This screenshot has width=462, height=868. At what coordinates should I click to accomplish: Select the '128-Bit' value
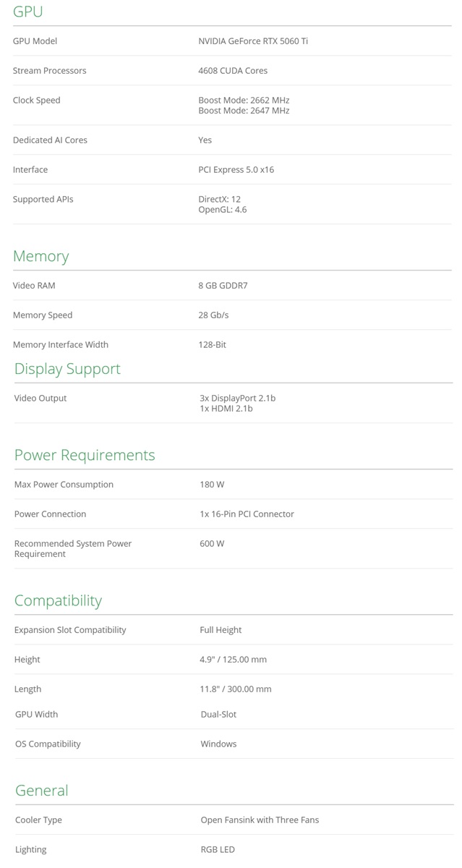point(212,345)
